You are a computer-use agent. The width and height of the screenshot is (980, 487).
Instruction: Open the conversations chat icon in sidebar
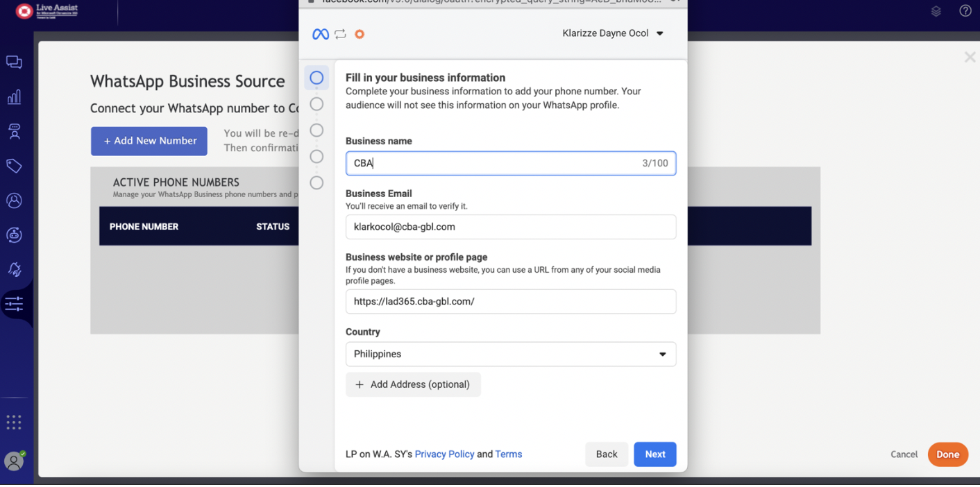pyautogui.click(x=14, y=62)
